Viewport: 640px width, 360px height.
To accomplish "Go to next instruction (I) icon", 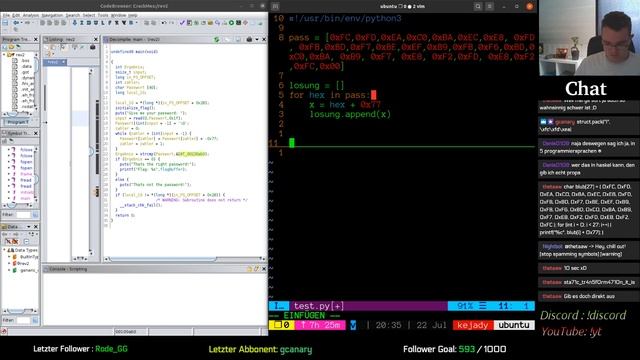I will [82, 23].
